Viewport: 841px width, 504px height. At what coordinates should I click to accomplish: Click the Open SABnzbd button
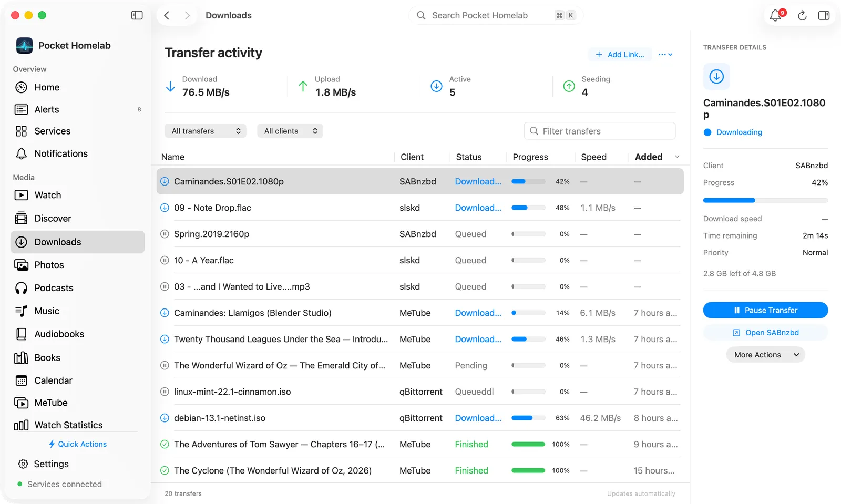[765, 333]
